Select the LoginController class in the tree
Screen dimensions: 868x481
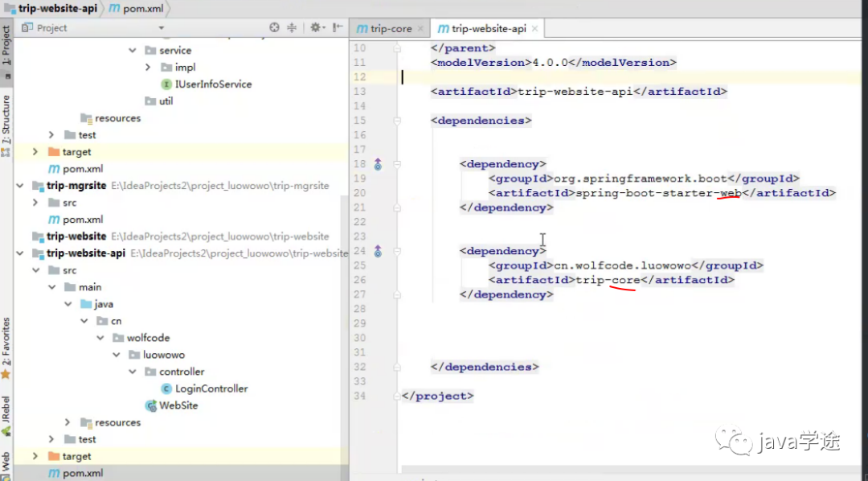pyautogui.click(x=211, y=388)
